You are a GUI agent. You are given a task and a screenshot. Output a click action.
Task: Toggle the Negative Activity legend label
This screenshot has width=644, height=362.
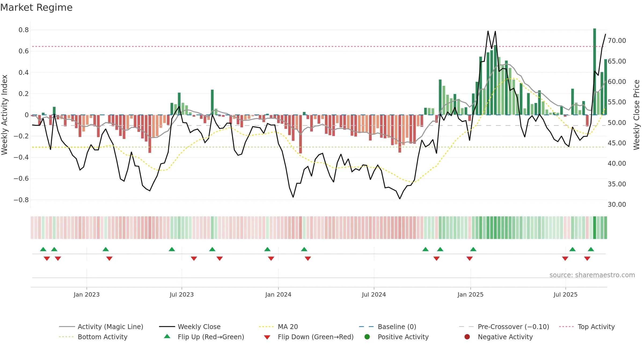(505, 337)
